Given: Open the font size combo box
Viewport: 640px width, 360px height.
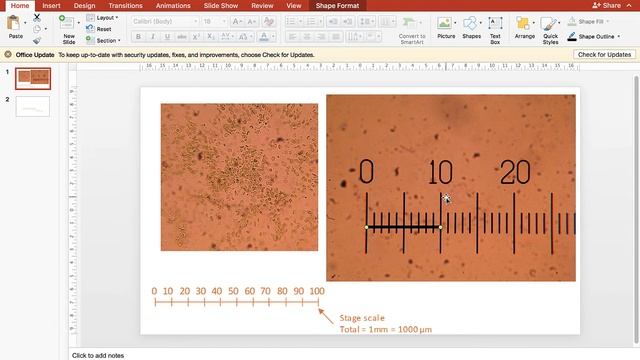Looking at the screenshot, I should point(214,21).
